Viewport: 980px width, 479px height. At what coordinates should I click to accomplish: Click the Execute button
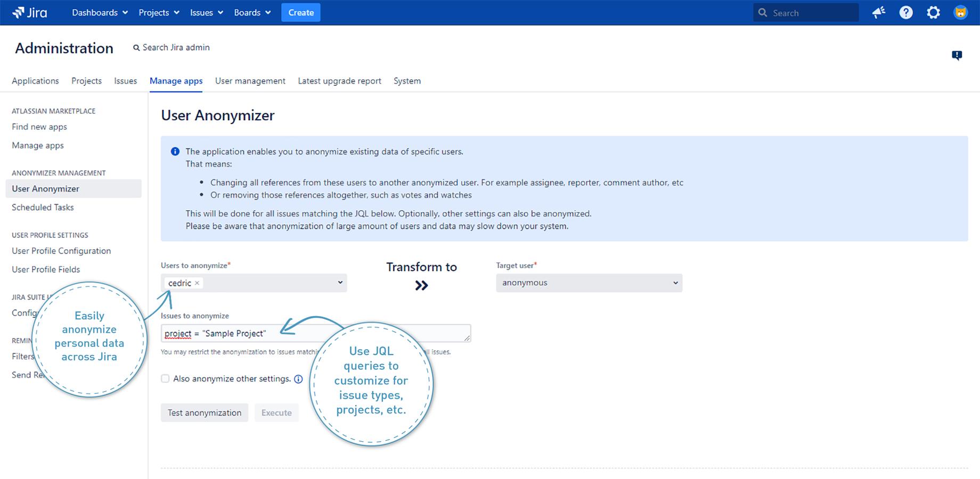[276, 412]
